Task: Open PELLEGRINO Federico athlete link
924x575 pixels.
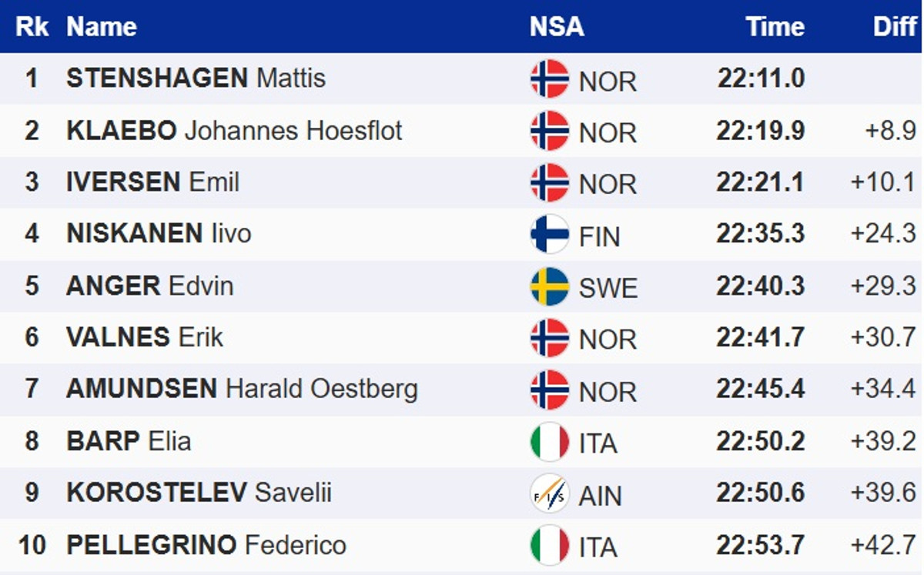Action: coord(206,545)
